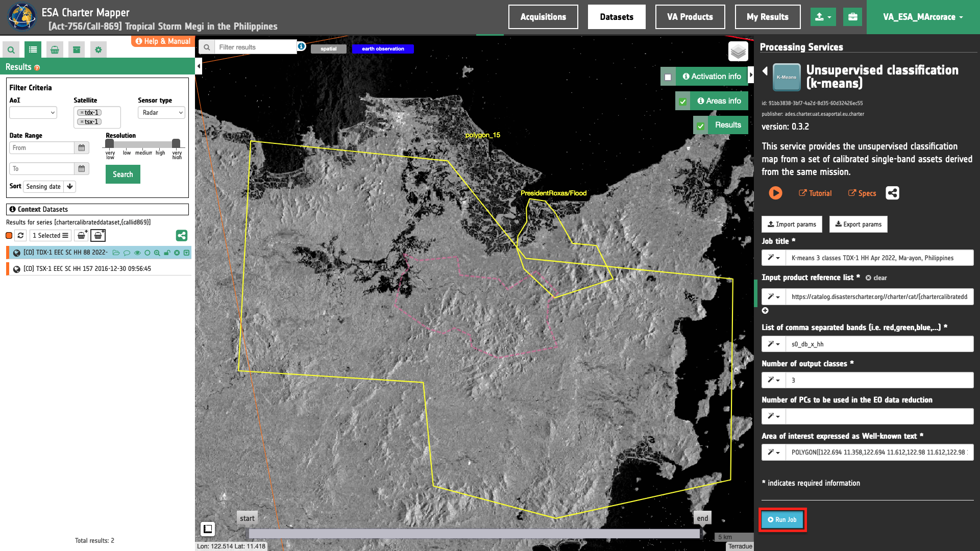Open the archive box tab icon
980x551 pixels.
pos(77,49)
